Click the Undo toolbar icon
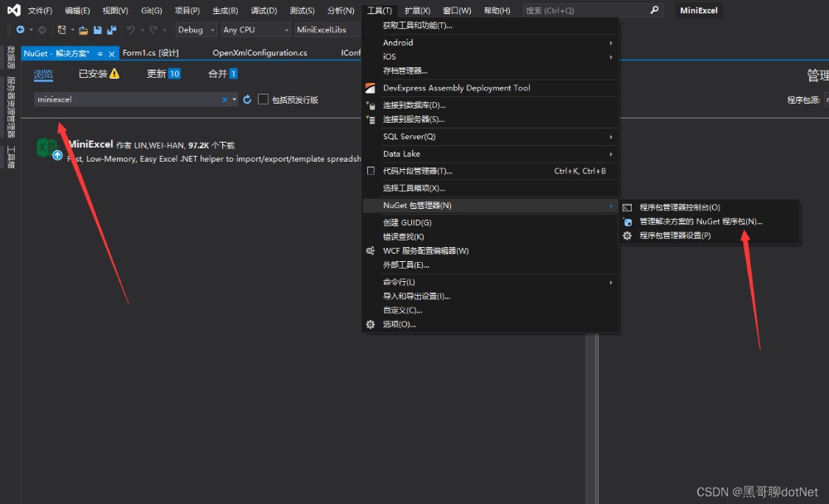Viewport: 829px width, 504px height. [131, 30]
